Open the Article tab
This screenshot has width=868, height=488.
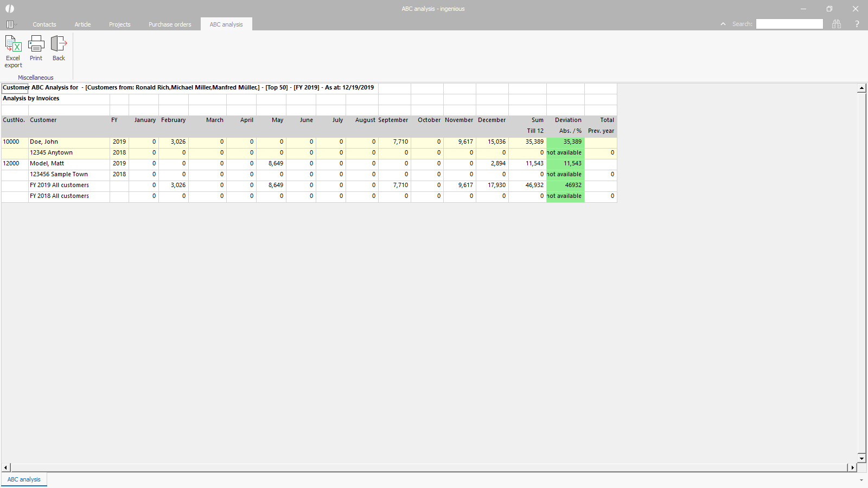pyautogui.click(x=82, y=24)
